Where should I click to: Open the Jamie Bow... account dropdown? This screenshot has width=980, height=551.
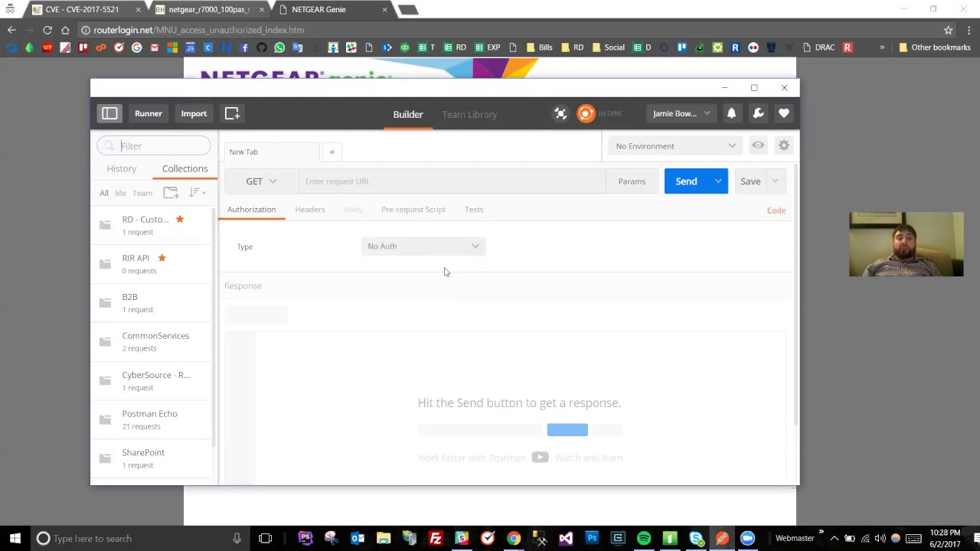[681, 113]
